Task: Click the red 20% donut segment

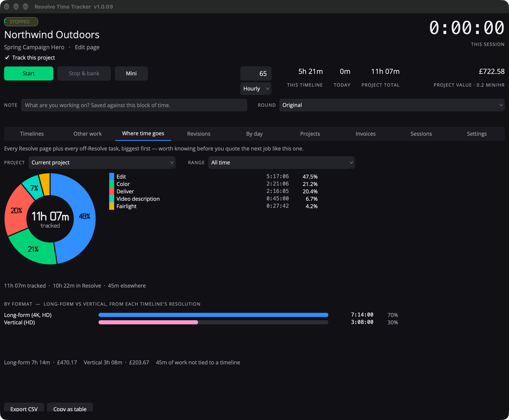Action: click(16, 210)
